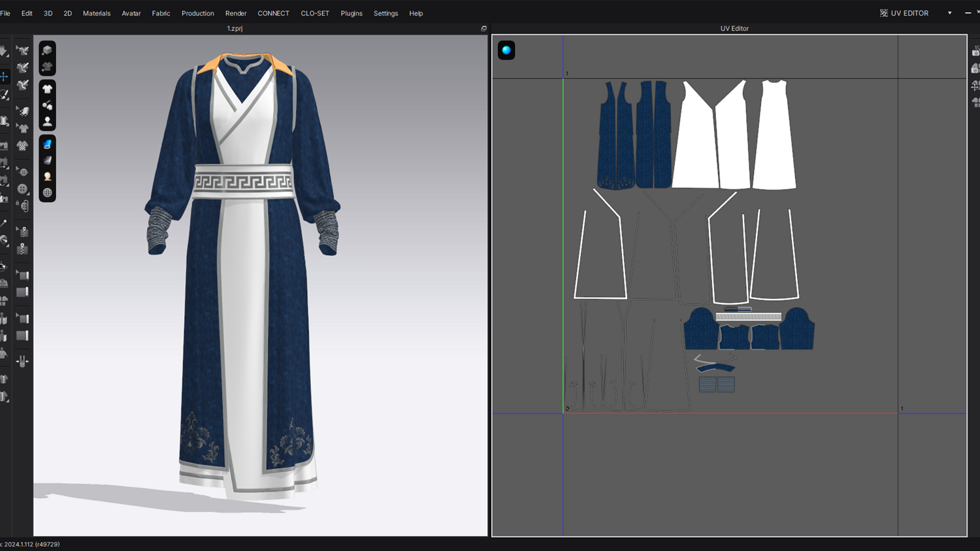Toggle the gray garment display option
Image resolution: width=980 pixels, height=551 pixels.
47,67
